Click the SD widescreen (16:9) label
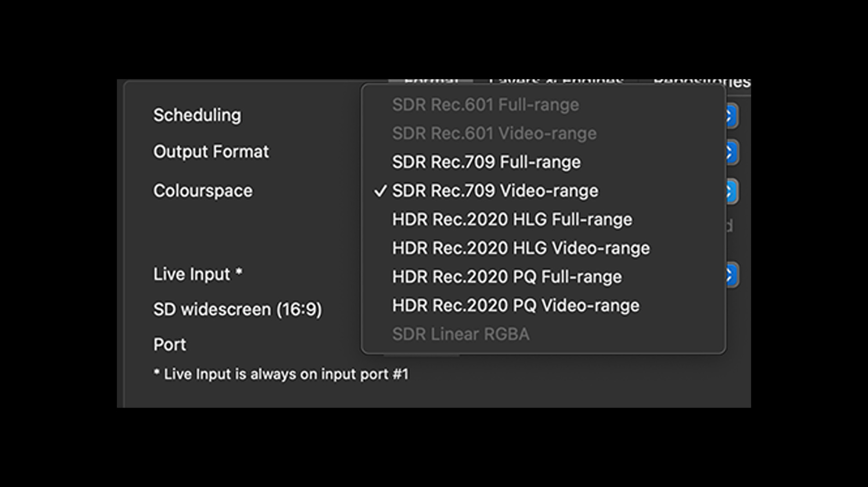This screenshot has width=868, height=487. pos(237,310)
